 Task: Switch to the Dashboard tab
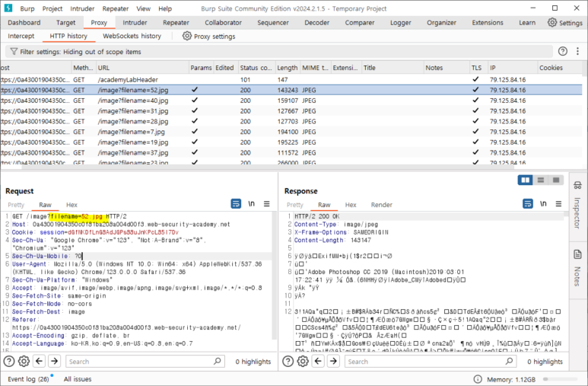tap(24, 23)
